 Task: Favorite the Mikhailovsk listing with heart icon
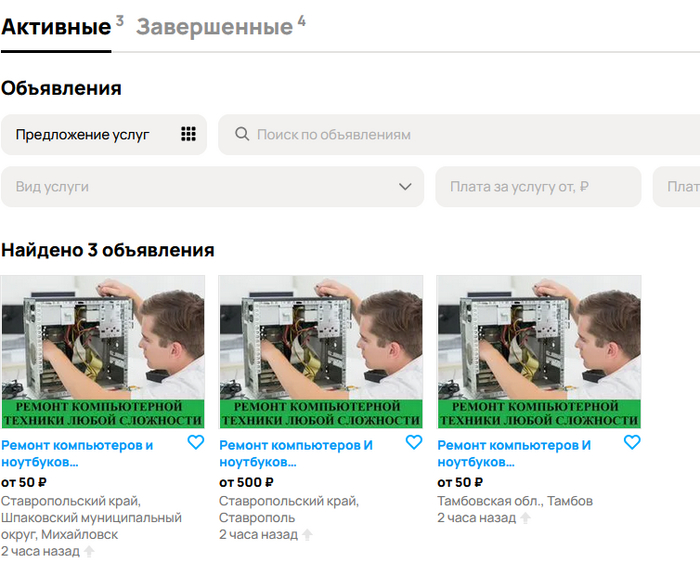pos(196,442)
